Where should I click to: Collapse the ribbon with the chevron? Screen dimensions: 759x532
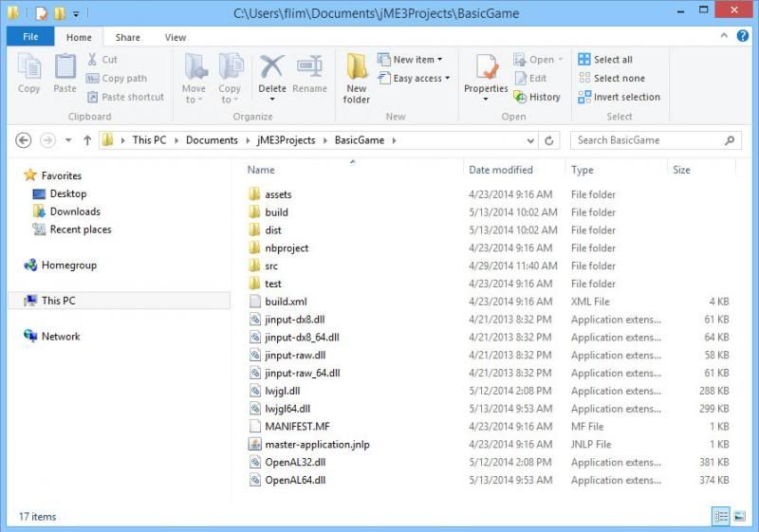point(724,35)
